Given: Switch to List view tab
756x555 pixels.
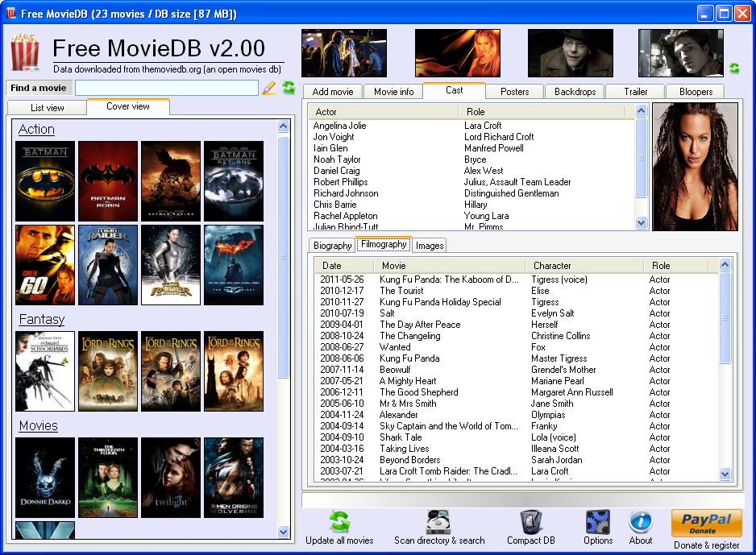Looking at the screenshot, I should tap(48, 107).
